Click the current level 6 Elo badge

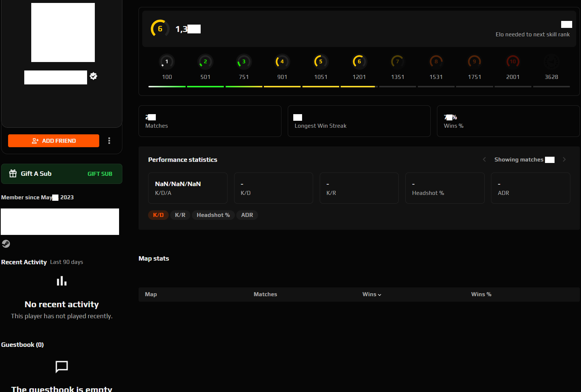(x=160, y=29)
